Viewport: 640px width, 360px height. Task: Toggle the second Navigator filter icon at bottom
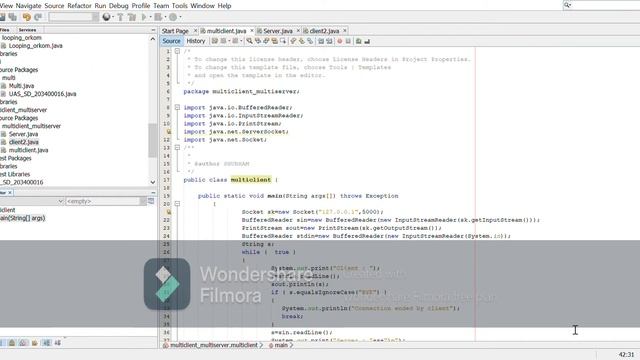pyautogui.click(x=12, y=343)
